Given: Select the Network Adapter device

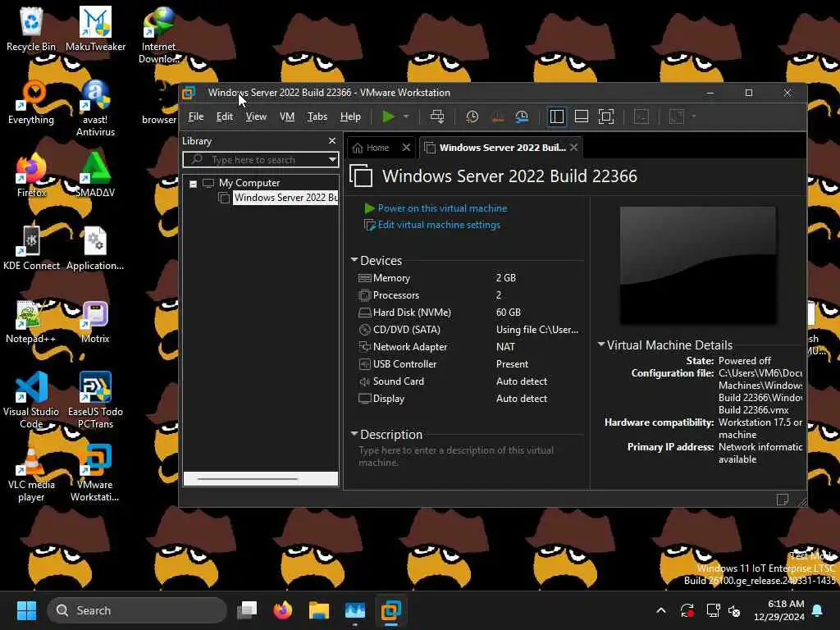Looking at the screenshot, I should tap(468, 347).
